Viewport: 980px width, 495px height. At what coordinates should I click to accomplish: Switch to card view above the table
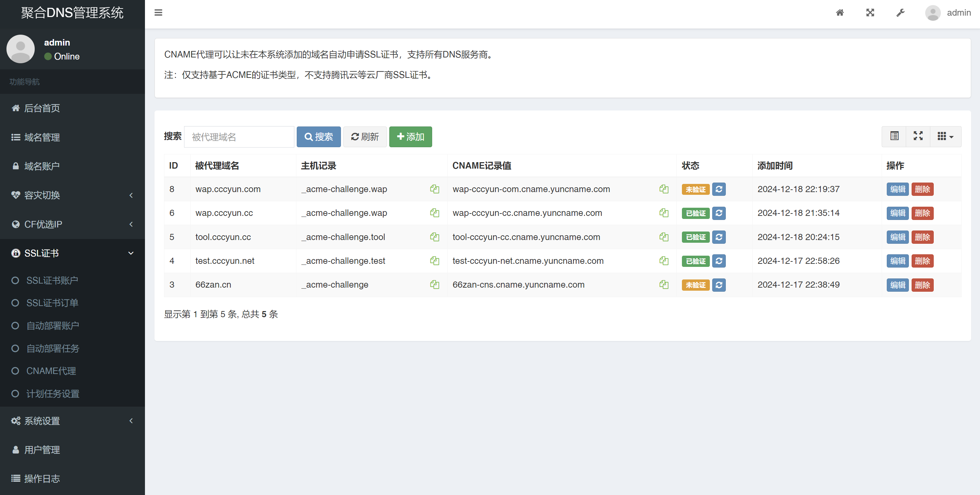pos(894,136)
